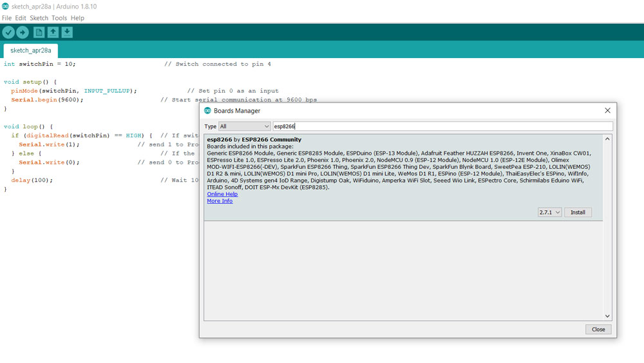Click the Arduino logo in the title bar
This screenshot has width=644, height=363.
5,6
